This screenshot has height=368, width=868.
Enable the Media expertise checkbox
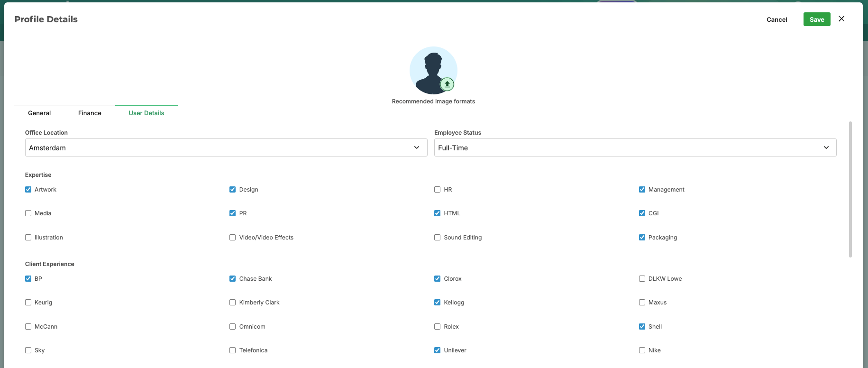(x=28, y=213)
